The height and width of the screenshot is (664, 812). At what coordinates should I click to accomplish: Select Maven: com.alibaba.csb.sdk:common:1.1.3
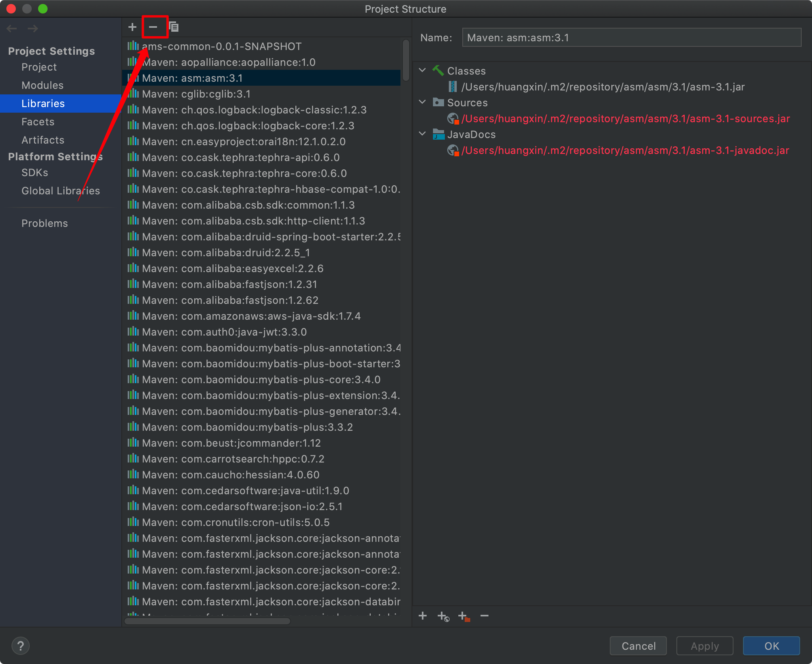[261, 205]
